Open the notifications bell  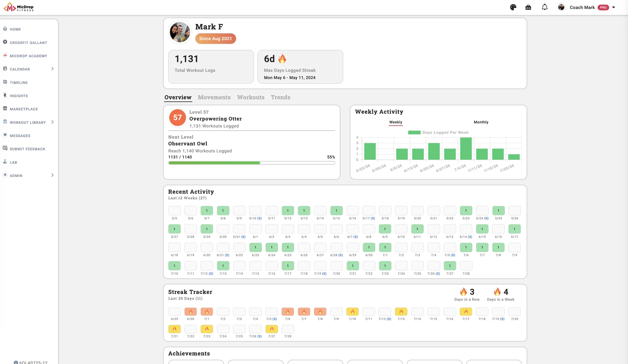(x=545, y=7)
